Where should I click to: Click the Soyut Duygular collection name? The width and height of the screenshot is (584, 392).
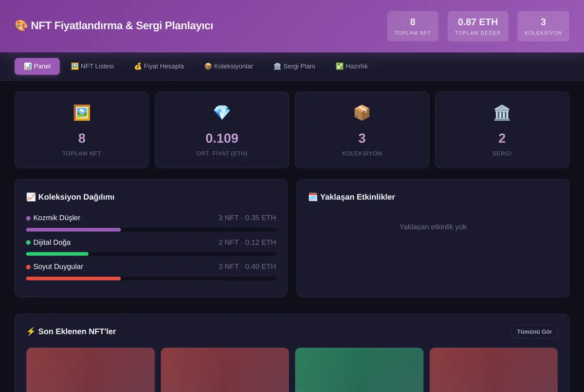coord(58,267)
